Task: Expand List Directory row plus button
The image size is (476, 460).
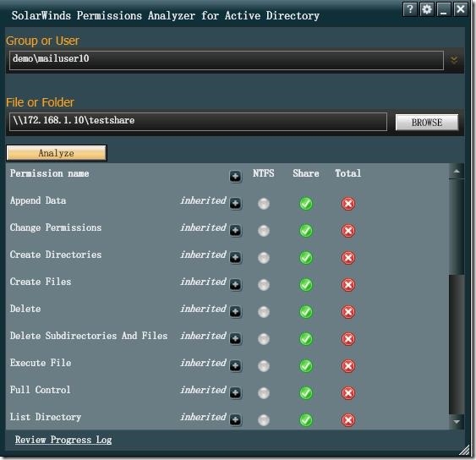Action: (x=235, y=419)
